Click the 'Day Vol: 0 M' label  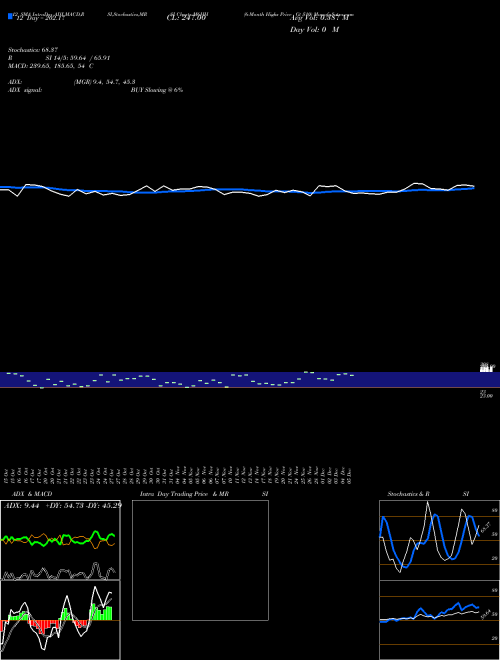pyautogui.click(x=314, y=29)
